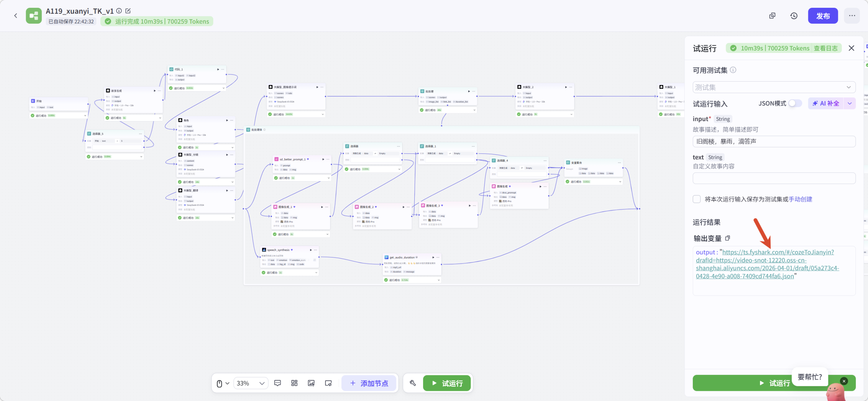Click the auto-layout grid icon
868x401 pixels.
tap(294, 383)
